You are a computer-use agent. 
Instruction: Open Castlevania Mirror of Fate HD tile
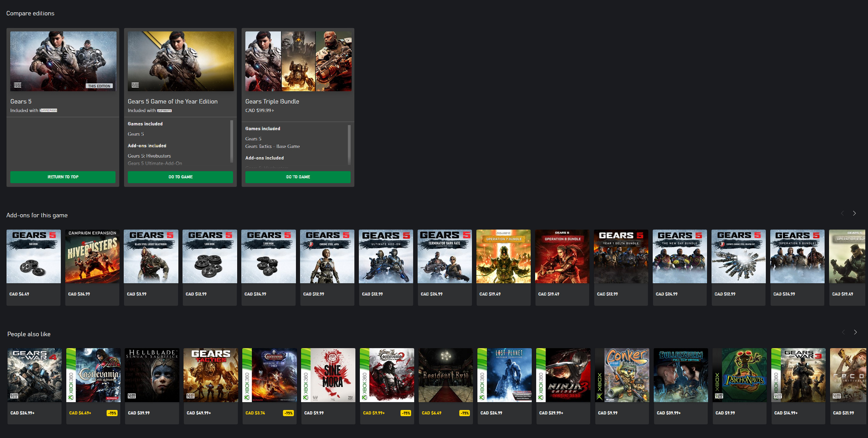(x=270, y=386)
